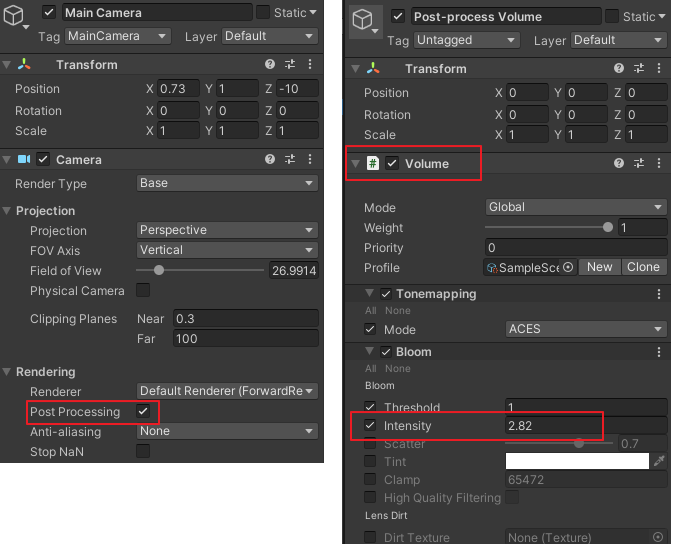Screen dimensions: 673x546
Task: Open help for Main Camera Transform component
Action: click(270, 64)
